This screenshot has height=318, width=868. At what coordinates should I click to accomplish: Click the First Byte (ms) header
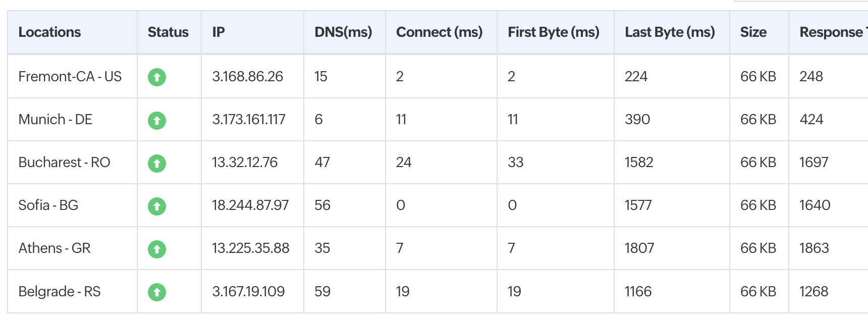click(x=554, y=32)
